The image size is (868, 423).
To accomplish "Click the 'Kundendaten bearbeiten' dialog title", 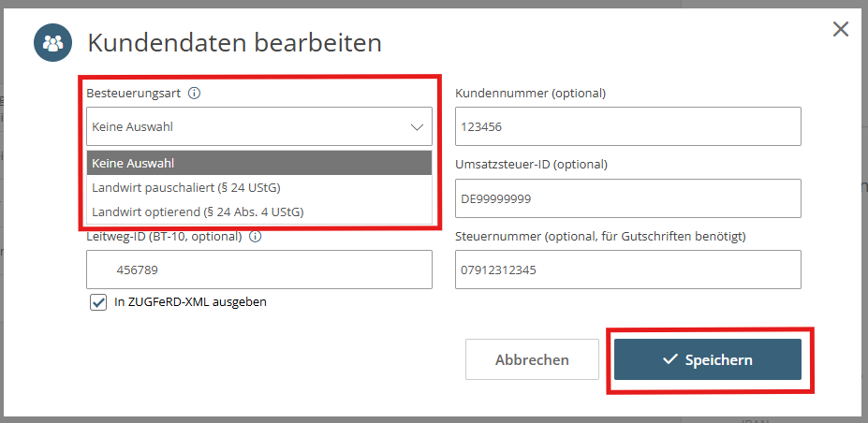I will tap(234, 43).
